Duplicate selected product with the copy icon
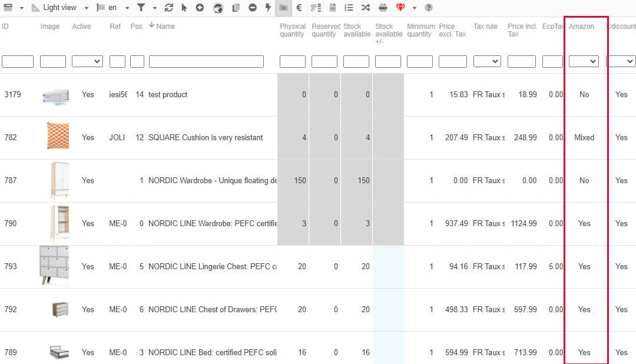This screenshot has height=364, width=636. [236, 7]
